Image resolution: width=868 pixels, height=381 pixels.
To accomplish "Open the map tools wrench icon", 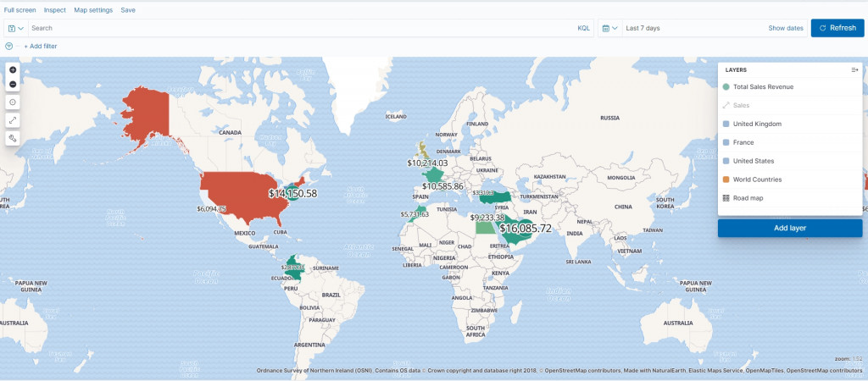I will (x=13, y=138).
